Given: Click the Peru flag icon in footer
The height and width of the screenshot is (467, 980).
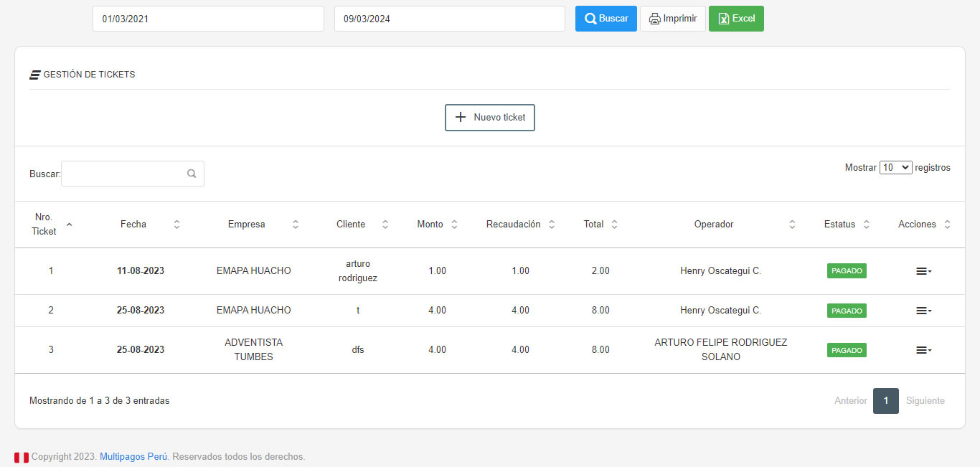Looking at the screenshot, I should tap(22, 457).
